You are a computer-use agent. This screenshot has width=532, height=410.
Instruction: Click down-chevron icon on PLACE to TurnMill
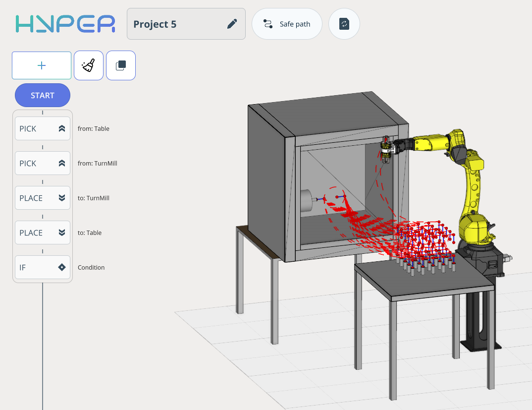click(62, 198)
